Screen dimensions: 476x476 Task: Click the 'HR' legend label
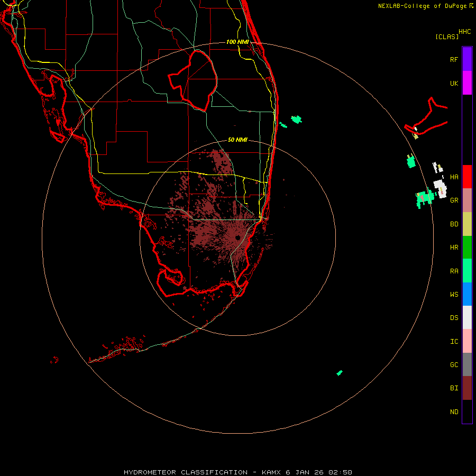[x=454, y=247]
